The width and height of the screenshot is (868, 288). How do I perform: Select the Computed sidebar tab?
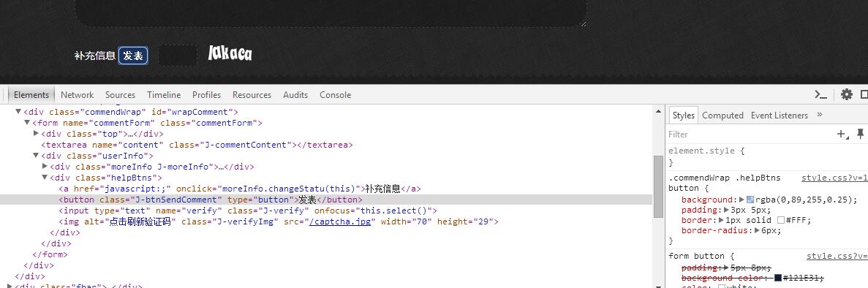722,115
